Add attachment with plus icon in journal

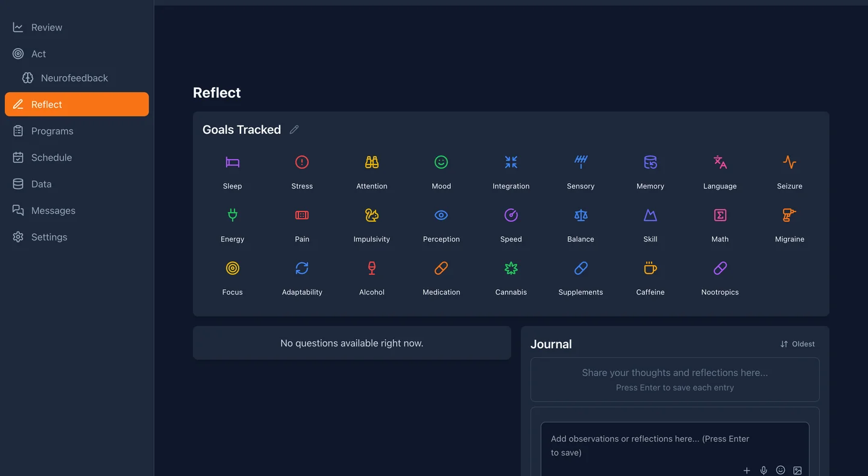747,471
